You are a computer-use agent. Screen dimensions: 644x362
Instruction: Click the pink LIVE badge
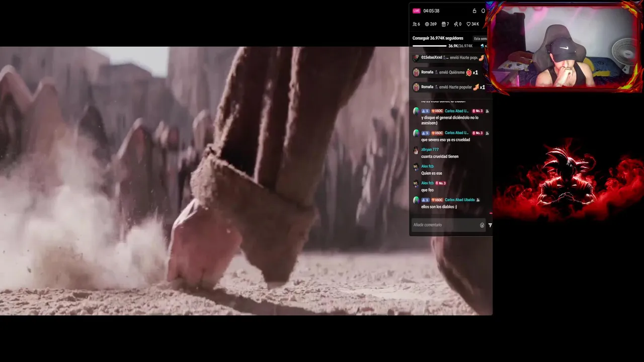pos(416,11)
